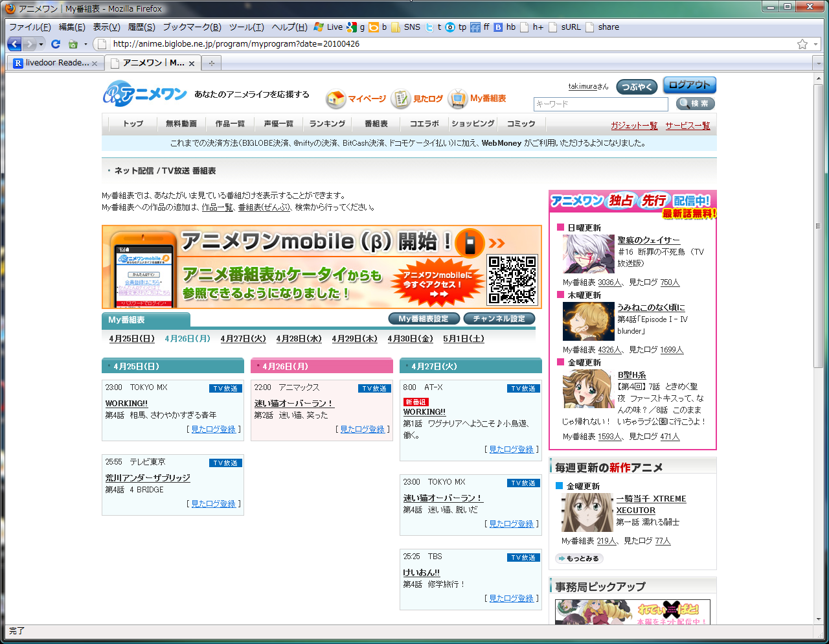
Task: Click the browser forward arrow button
Action: pyautogui.click(x=30, y=44)
